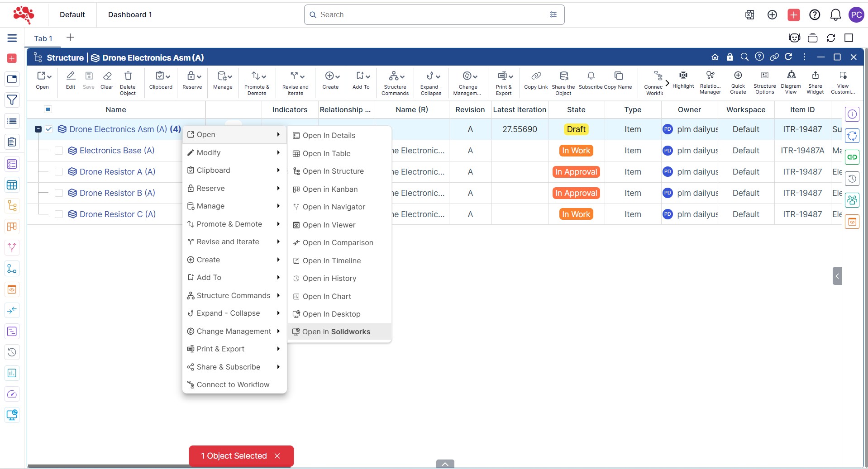Open the Diagram View tool
This screenshot has width=868, height=469.
point(791,76)
